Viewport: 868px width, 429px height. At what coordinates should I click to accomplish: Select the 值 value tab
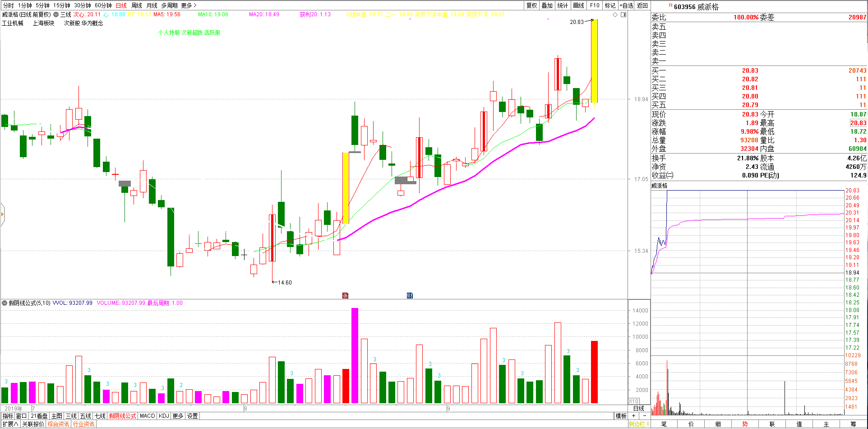pos(799,424)
